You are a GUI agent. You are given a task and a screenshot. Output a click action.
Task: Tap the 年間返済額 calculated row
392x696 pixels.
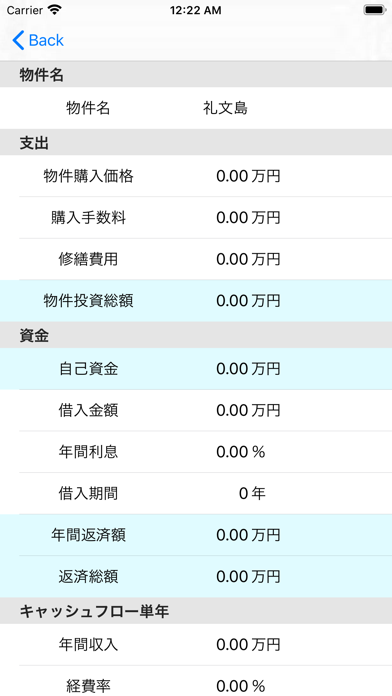pyautogui.click(x=196, y=535)
